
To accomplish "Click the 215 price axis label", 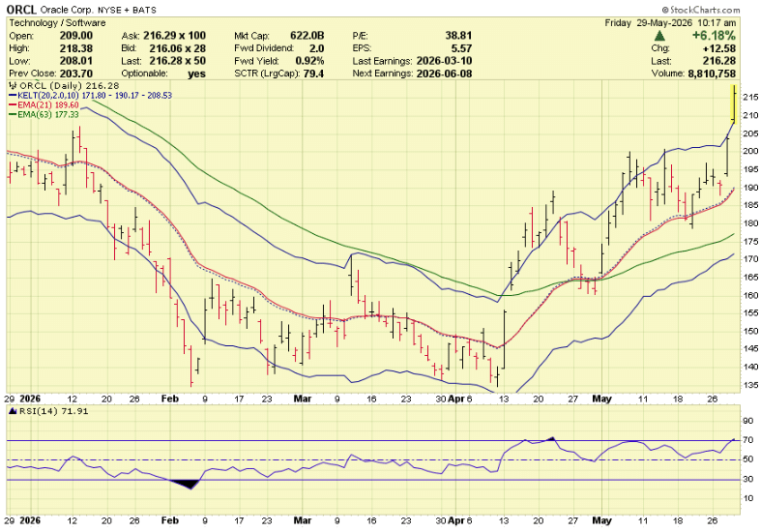I will tap(749, 97).
